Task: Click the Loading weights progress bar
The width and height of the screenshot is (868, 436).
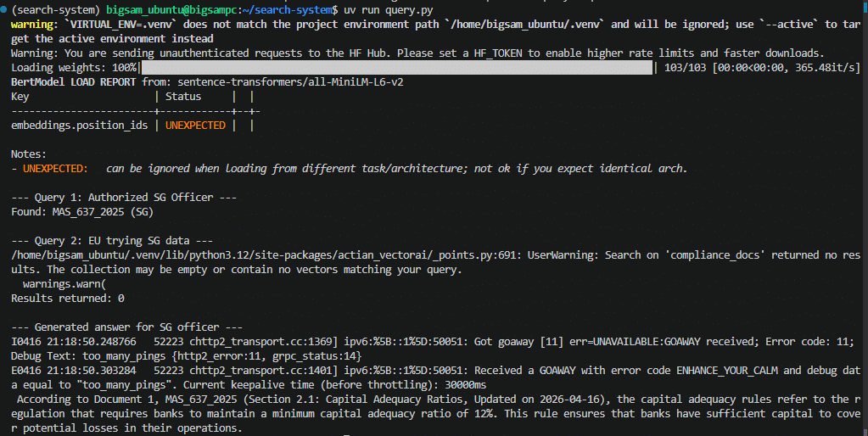Action: (x=397, y=68)
